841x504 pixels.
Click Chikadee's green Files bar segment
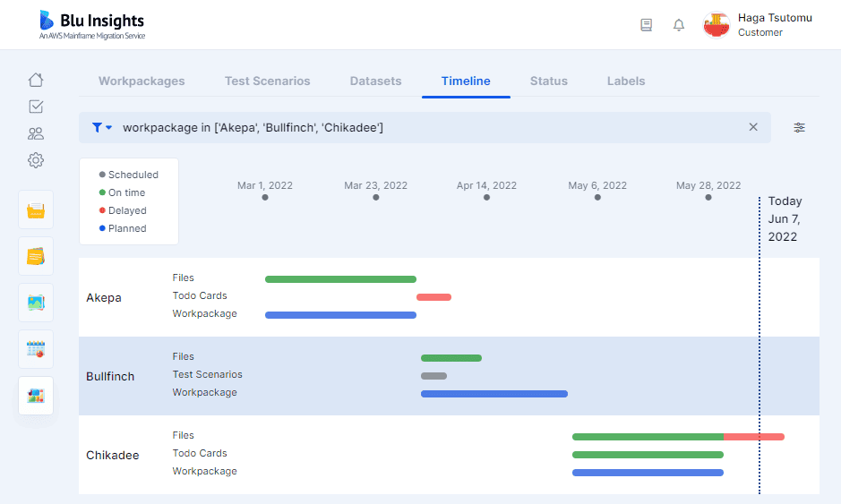(648, 437)
